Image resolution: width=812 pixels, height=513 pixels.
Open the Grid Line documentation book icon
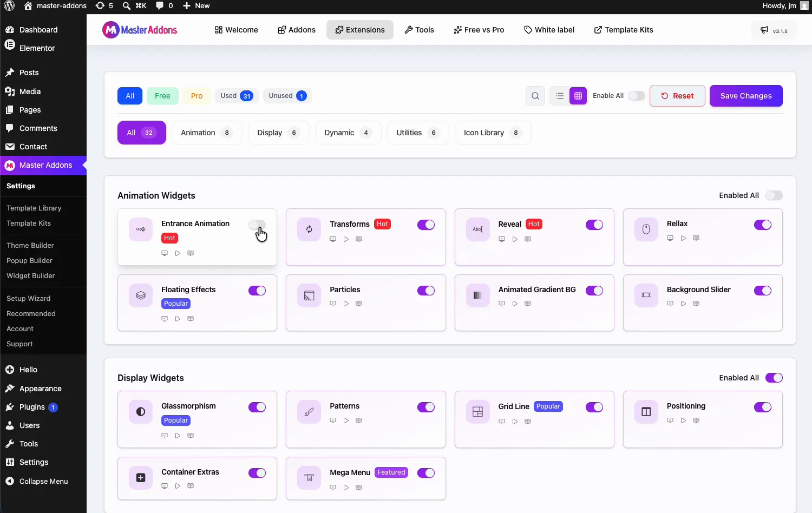click(x=528, y=422)
